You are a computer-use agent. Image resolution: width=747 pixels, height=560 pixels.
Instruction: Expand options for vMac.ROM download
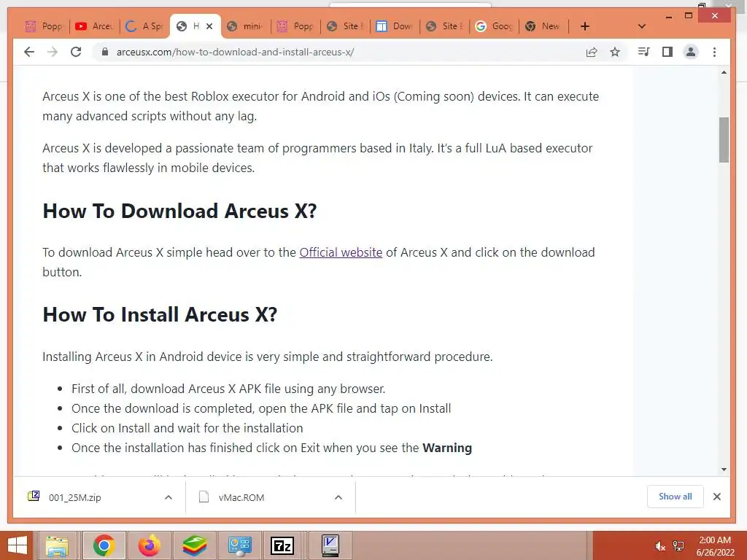coord(338,497)
